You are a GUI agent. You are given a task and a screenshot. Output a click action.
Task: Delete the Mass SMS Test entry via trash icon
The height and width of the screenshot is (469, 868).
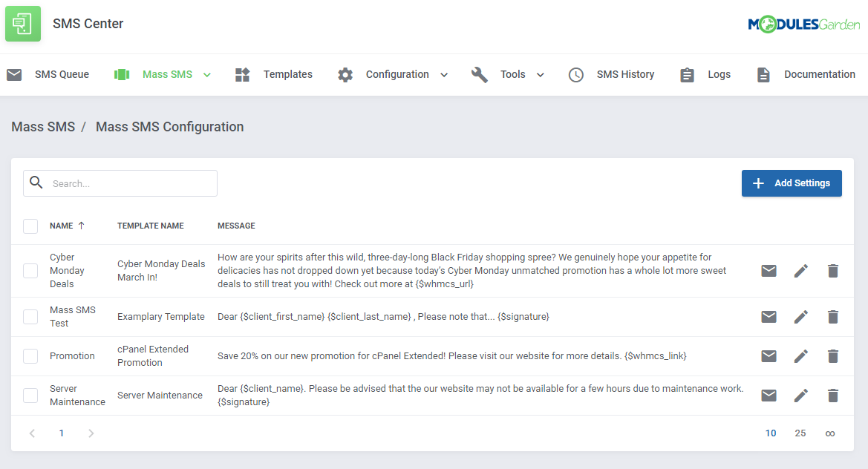832,317
